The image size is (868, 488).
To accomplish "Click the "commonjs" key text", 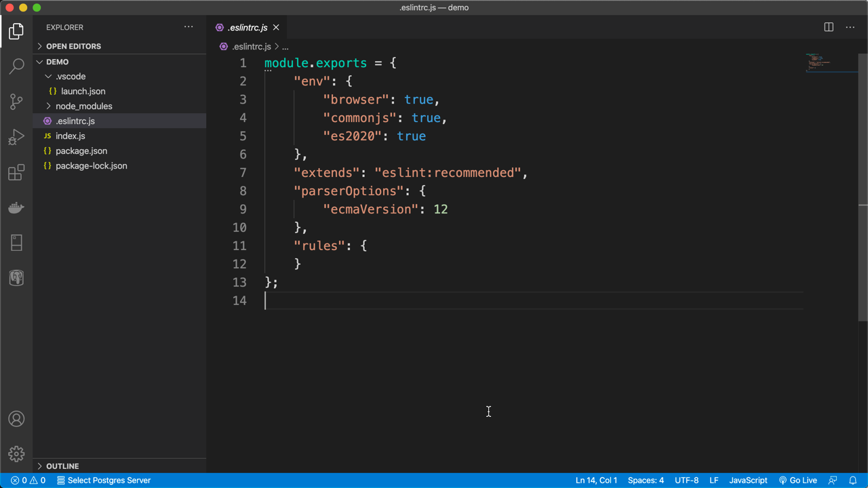I will [x=359, y=118].
